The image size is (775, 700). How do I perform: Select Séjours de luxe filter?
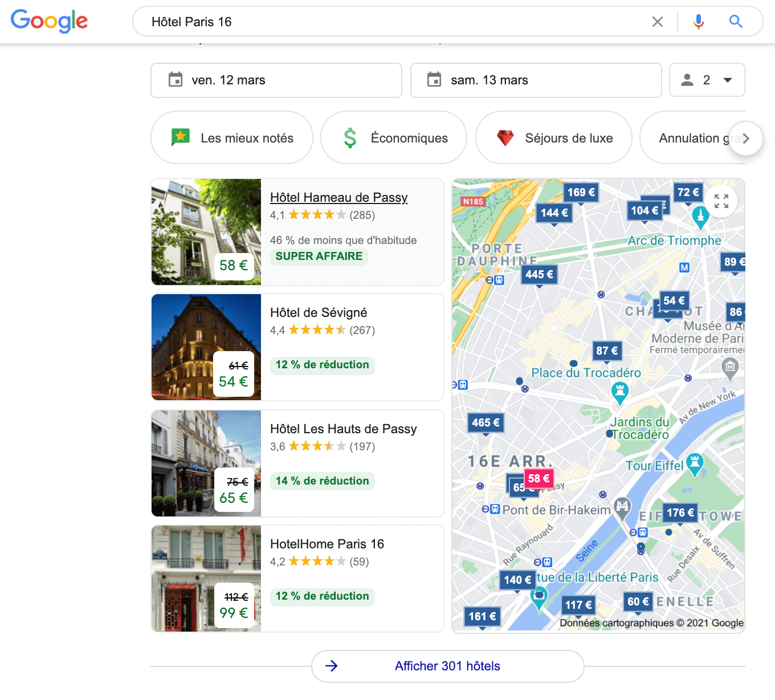tap(554, 137)
